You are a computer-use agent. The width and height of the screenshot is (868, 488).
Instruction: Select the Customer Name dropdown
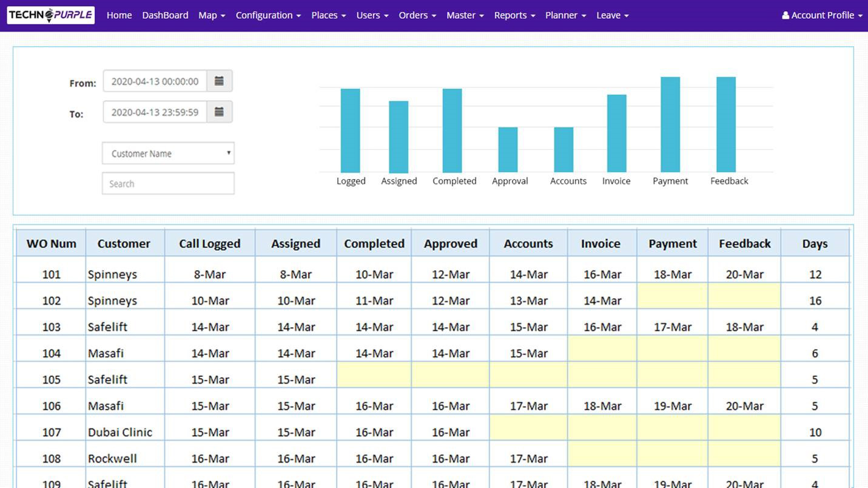(168, 154)
